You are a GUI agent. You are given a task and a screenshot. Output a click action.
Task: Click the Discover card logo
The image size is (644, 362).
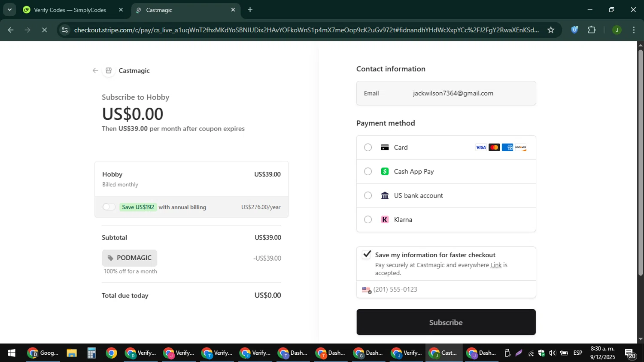(521, 147)
